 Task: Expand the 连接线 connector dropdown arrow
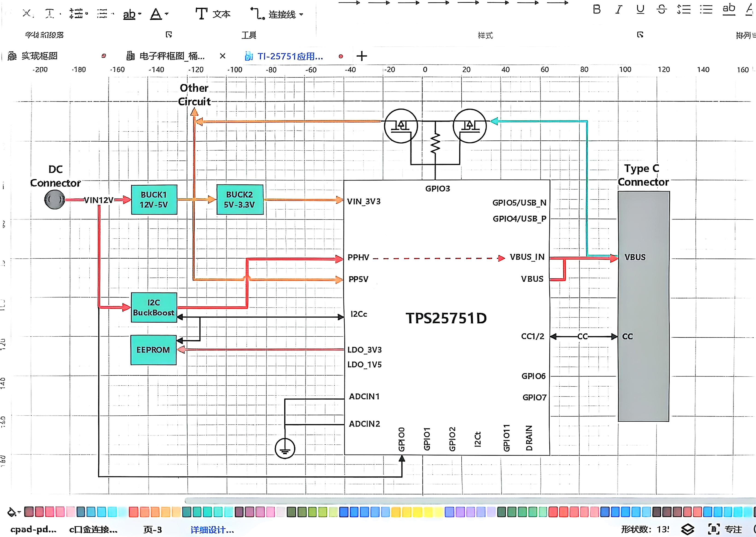coord(301,14)
